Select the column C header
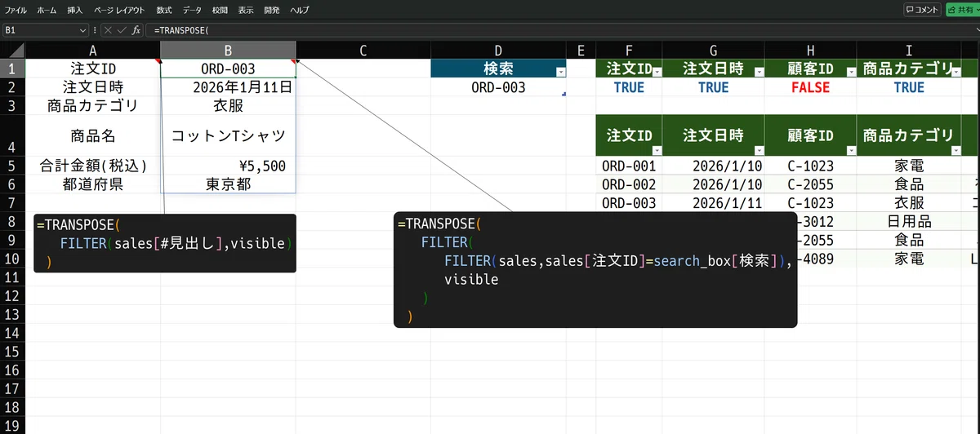 pos(363,51)
